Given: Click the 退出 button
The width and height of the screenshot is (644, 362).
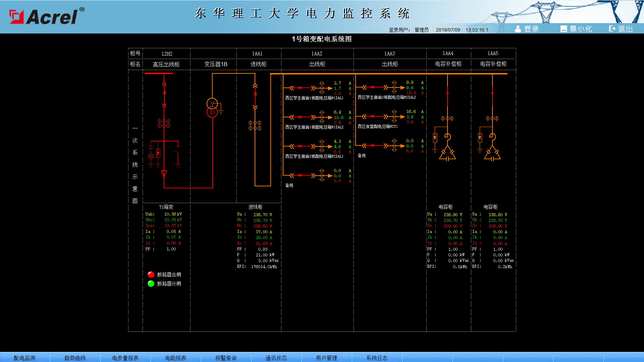Looking at the screenshot, I should 621,29.
